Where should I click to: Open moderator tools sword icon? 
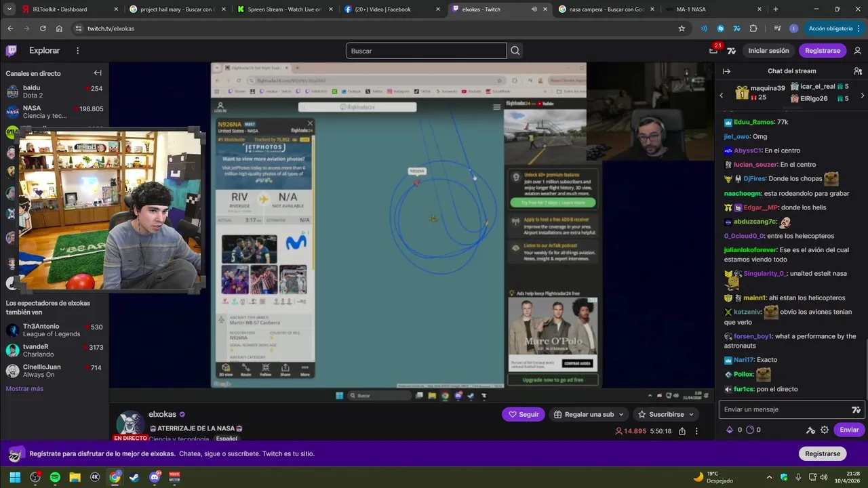pos(810,430)
